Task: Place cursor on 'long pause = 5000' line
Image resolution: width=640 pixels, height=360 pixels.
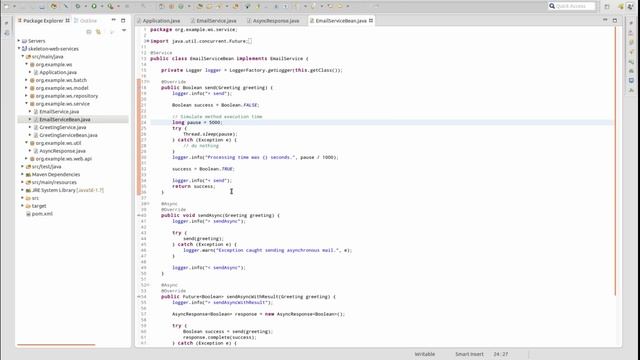Action: 197,122
